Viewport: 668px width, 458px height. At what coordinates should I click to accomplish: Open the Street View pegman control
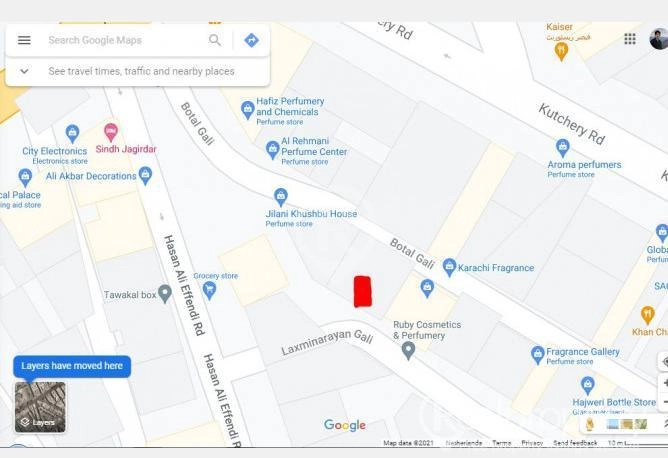590,424
